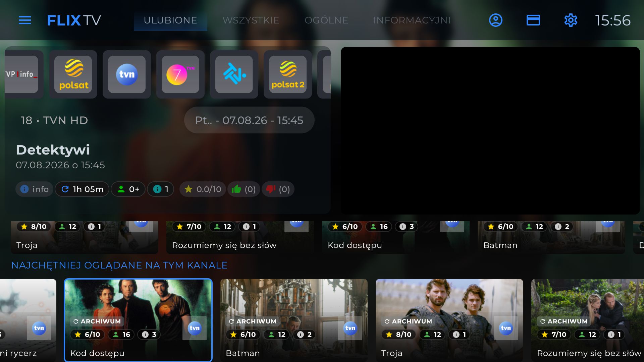The image size is (644, 362).
Task: Click the black video preview player
Action: click(490, 130)
